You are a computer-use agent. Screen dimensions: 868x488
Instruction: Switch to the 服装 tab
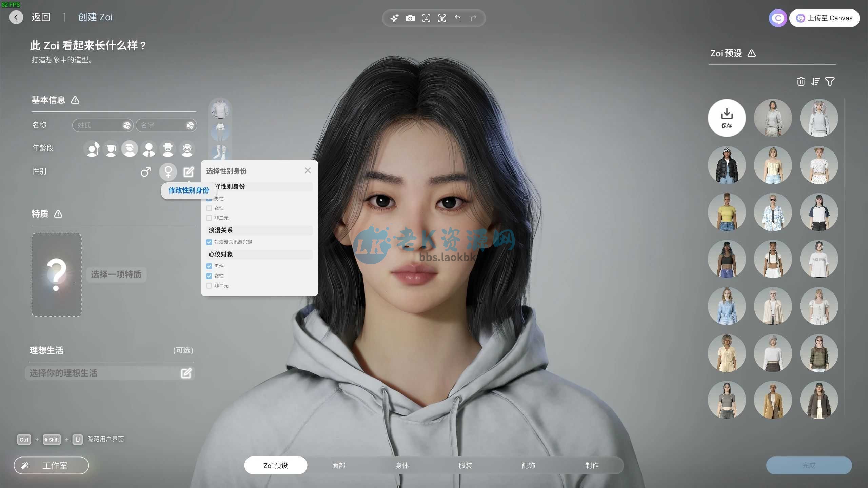click(466, 465)
